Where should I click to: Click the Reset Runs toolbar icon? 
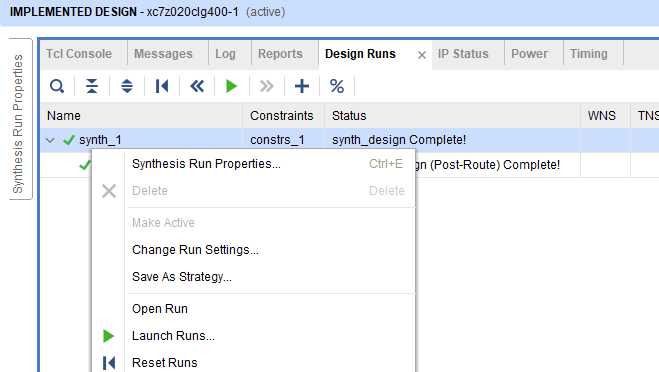pos(162,86)
